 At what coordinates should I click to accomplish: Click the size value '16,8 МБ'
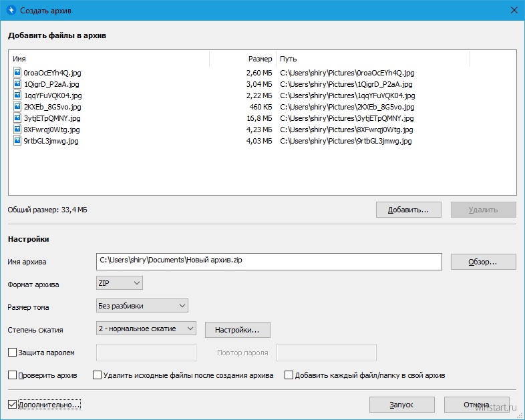259,118
